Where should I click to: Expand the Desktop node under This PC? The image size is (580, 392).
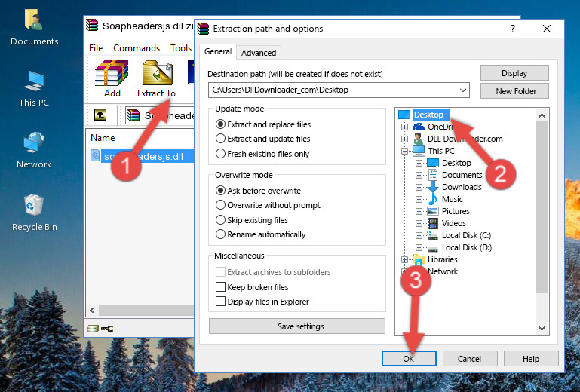point(419,163)
